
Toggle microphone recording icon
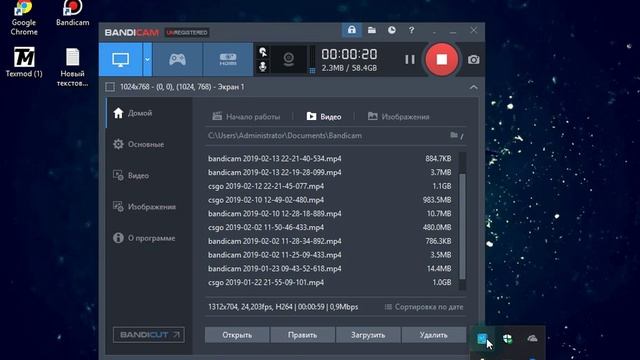[263, 67]
